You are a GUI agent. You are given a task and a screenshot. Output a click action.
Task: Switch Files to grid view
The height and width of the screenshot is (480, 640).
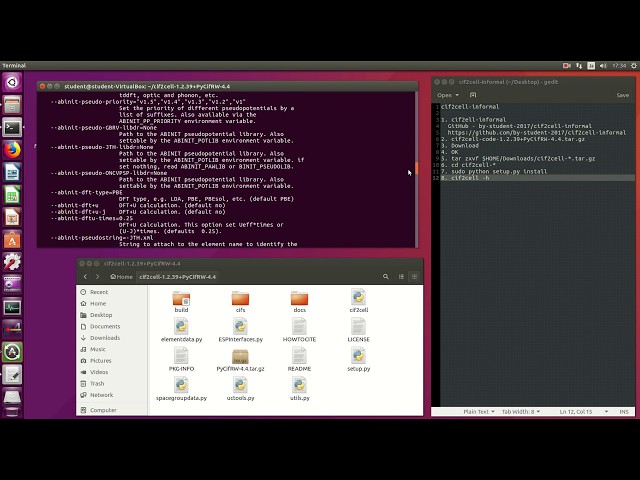414,277
